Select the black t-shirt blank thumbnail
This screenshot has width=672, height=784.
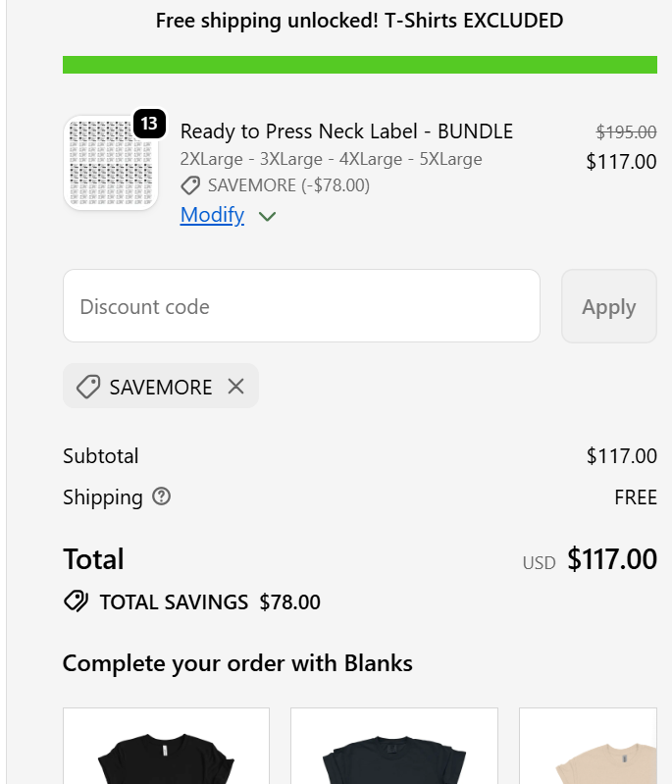pyautogui.click(x=166, y=751)
